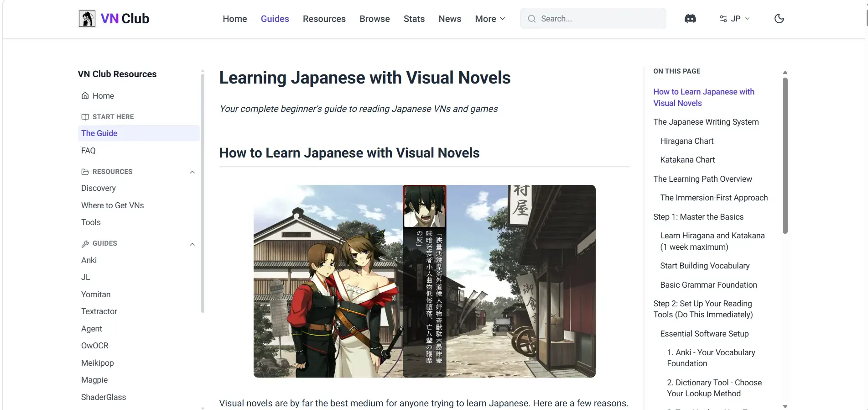Jump to How to Learn Japanese section
This screenshot has width=868, height=410.
pyautogui.click(x=704, y=97)
